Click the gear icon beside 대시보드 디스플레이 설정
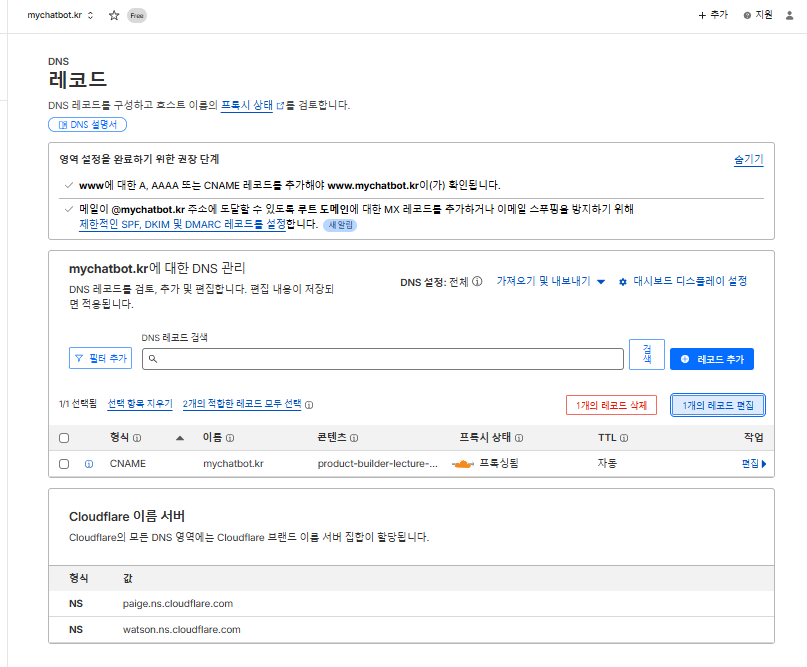This screenshot has height=667, width=807. click(x=623, y=282)
